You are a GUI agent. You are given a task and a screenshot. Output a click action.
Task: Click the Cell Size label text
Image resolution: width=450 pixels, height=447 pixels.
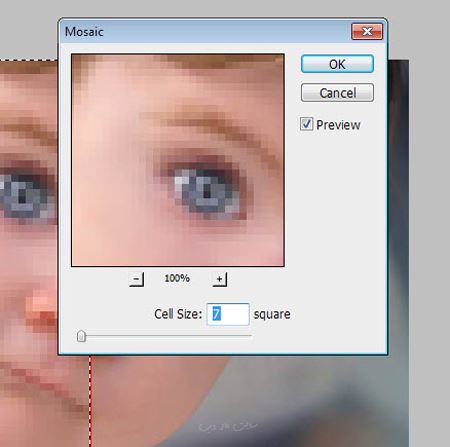click(x=178, y=314)
